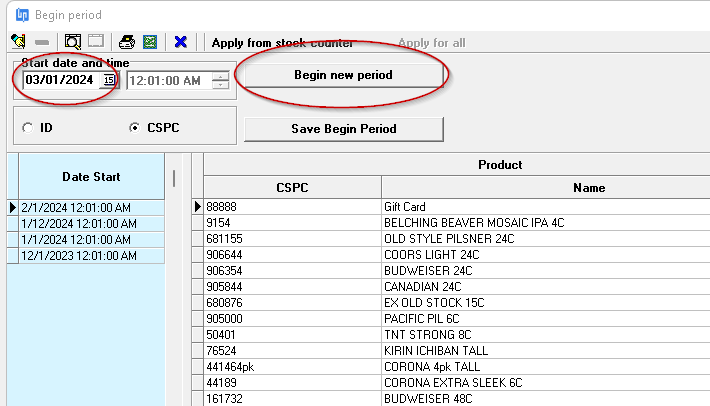Click the green spreadsheet export icon
Viewport: 710px width, 406px height.
coord(149,42)
